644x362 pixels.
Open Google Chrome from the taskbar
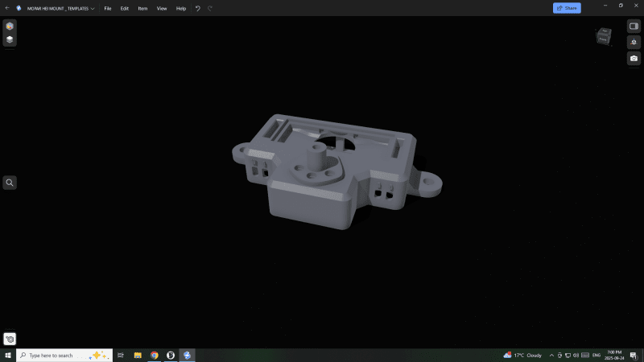(154, 355)
